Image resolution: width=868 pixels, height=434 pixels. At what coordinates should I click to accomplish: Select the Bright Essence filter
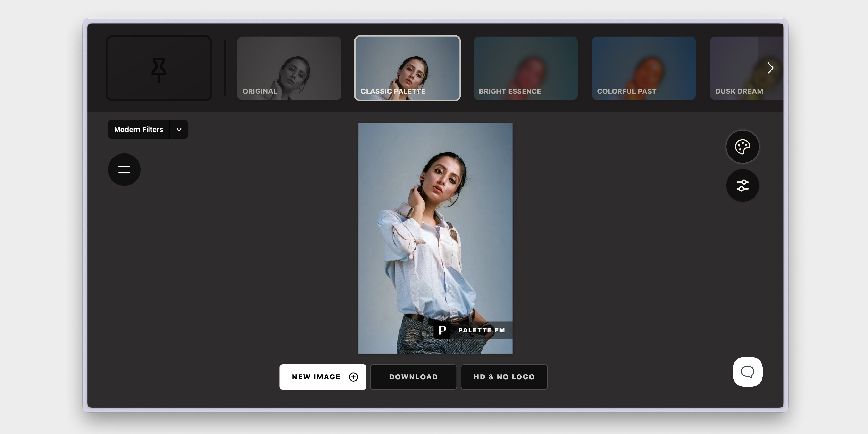tap(525, 68)
